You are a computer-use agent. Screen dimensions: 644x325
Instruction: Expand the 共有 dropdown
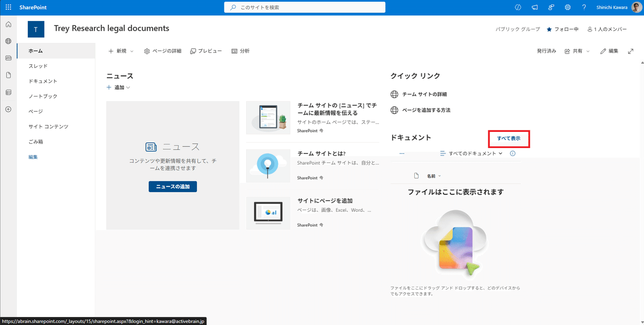[577, 50]
